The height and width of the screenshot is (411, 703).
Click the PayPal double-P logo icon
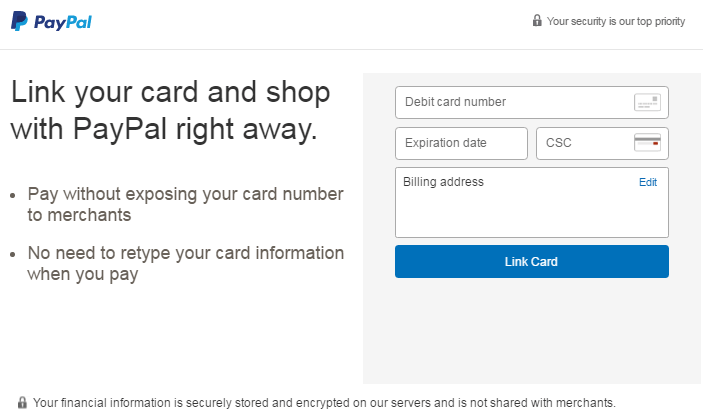point(19,22)
